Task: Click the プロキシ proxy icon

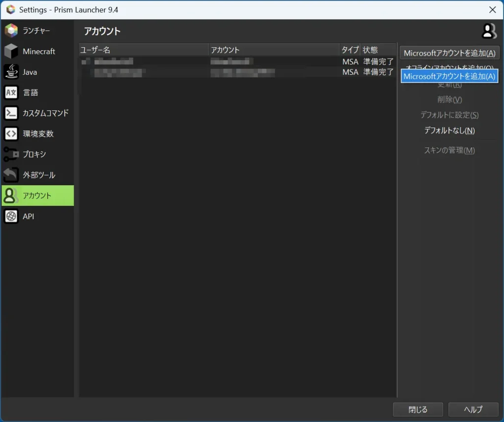Action: (11, 155)
